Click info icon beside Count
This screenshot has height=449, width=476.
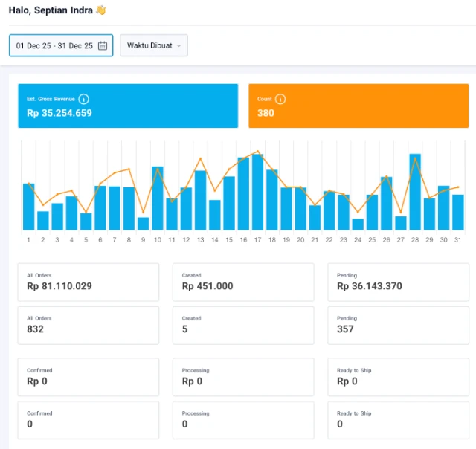[x=280, y=99]
